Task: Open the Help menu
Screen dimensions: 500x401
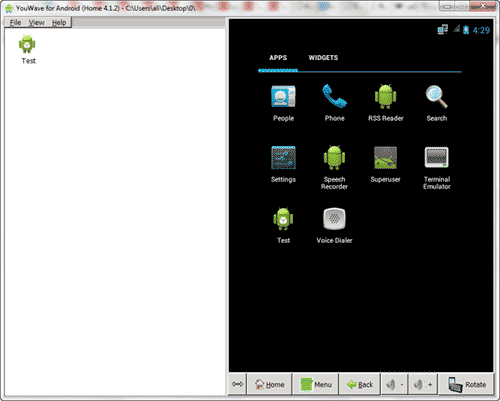Action: point(59,23)
